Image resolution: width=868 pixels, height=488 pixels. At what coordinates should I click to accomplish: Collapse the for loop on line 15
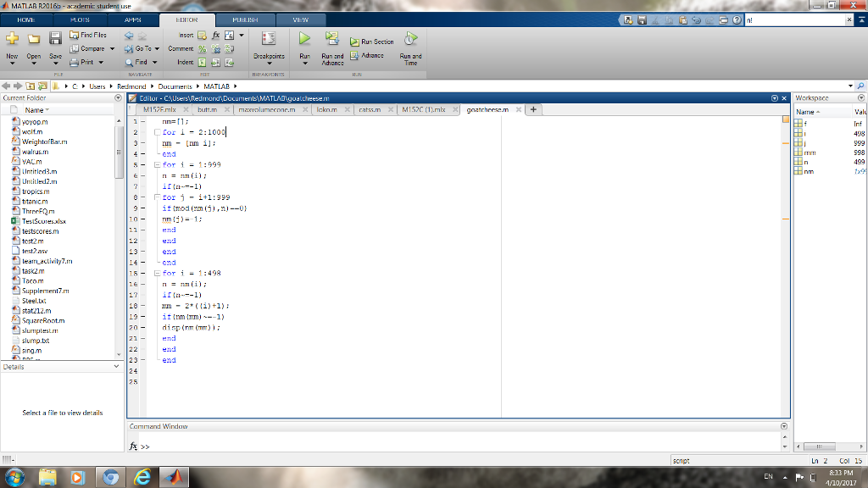tap(157, 274)
